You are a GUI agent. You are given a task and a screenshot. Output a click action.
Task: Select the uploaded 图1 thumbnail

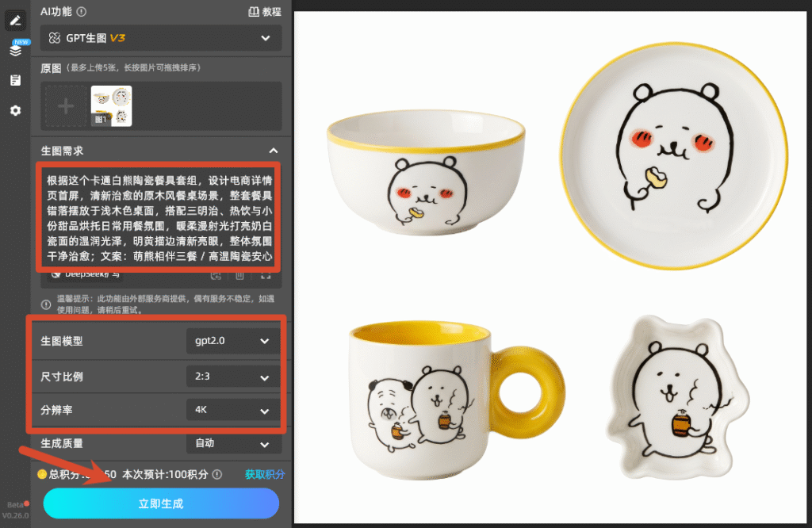click(x=111, y=106)
